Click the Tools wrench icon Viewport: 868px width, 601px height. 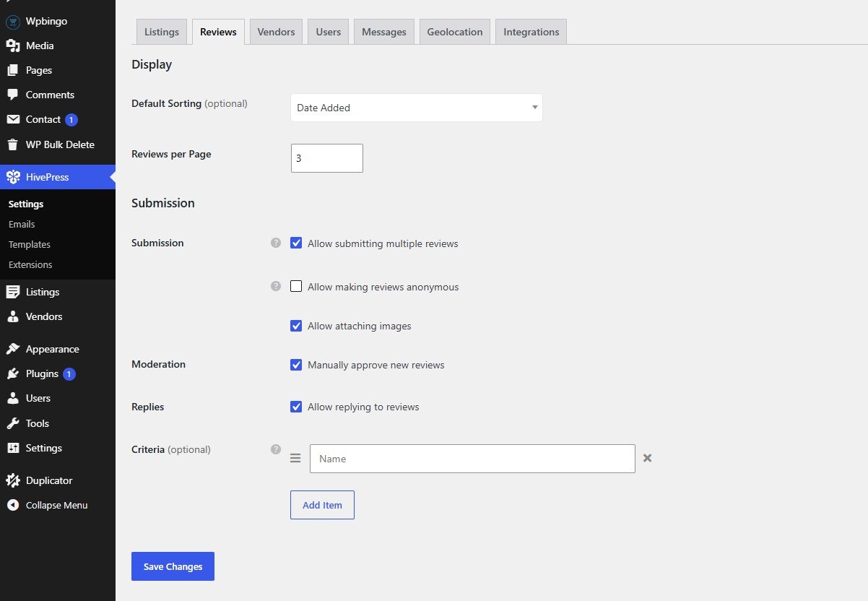[12, 423]
